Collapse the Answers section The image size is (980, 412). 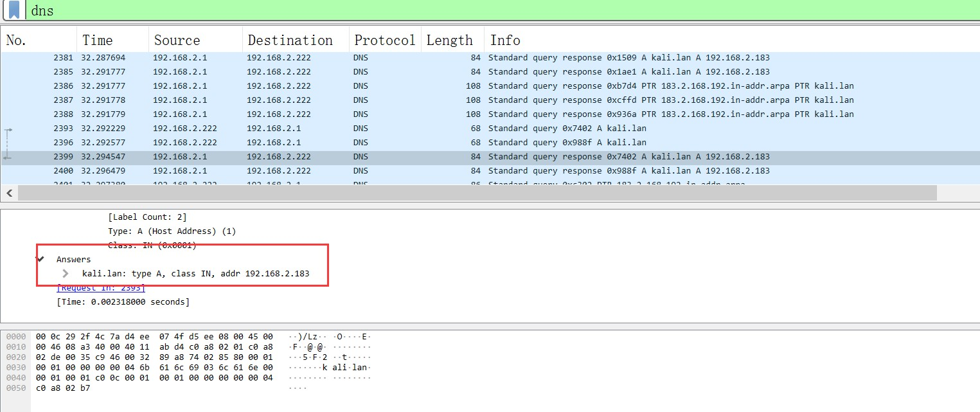click(x=40, y=259)
